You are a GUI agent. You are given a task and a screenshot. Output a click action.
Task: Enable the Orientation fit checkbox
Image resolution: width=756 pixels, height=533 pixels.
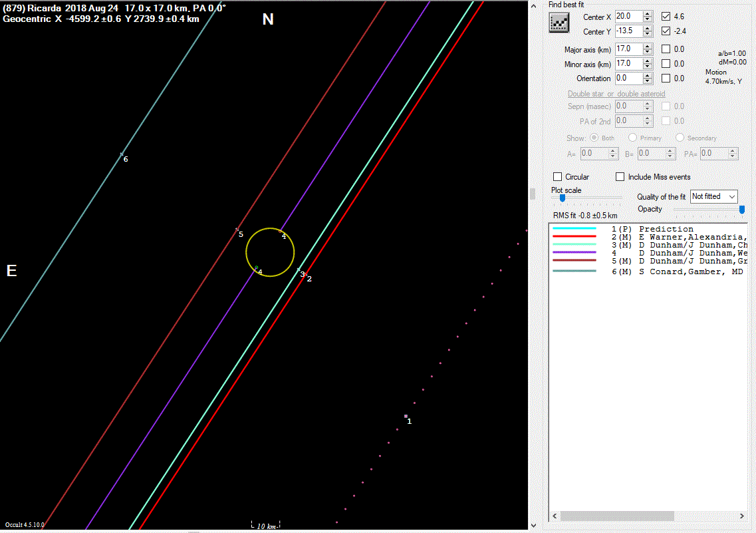(666, 78)
